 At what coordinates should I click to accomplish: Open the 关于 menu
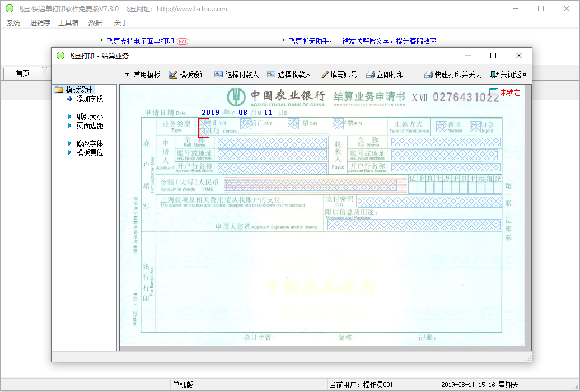click(x=121, y=23)
